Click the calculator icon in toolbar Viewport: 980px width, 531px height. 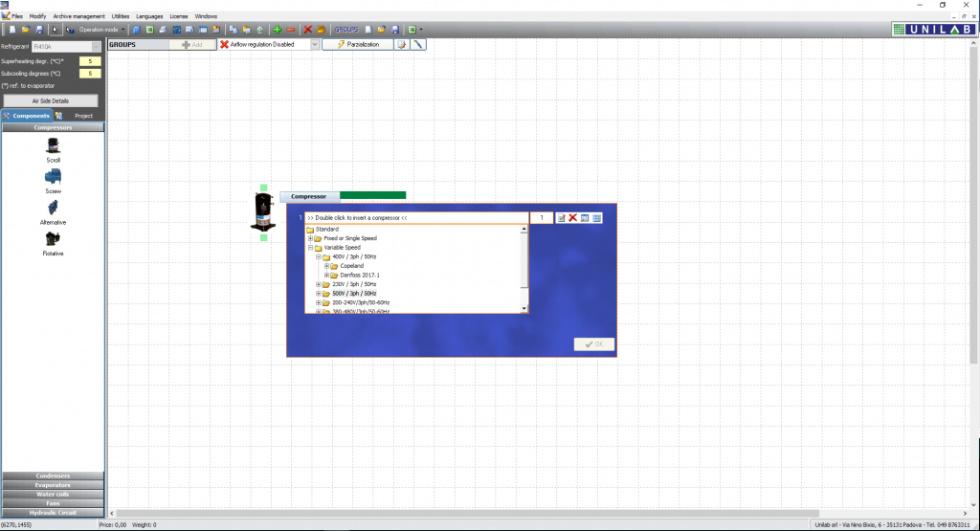pyautogui.click(x=136, y=30)
